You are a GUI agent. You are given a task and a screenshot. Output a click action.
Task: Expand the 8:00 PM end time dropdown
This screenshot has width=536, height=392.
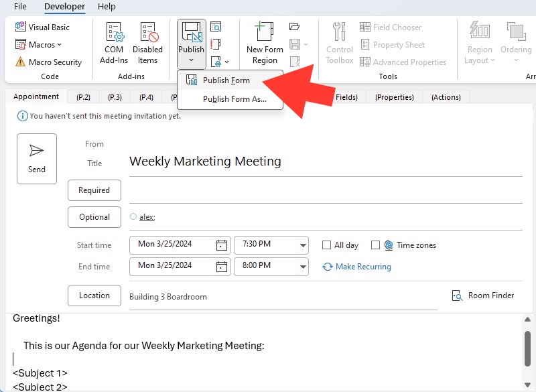[303, 267]
